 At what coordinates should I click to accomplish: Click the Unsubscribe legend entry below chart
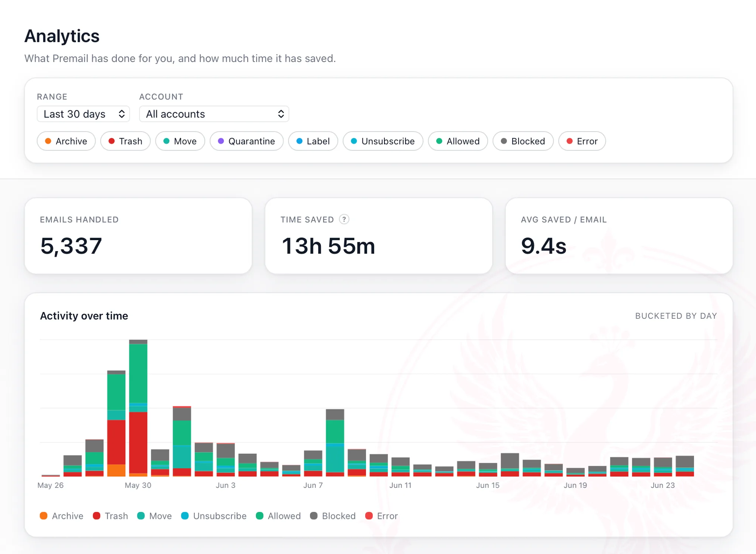pyautogui.click(x=214, y=516)
